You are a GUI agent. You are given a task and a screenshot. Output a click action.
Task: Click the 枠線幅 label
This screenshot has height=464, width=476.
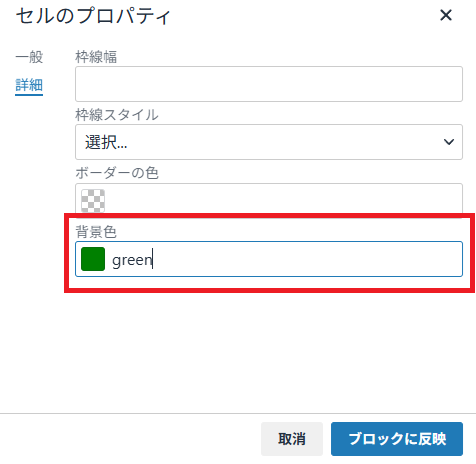point(96,57)
